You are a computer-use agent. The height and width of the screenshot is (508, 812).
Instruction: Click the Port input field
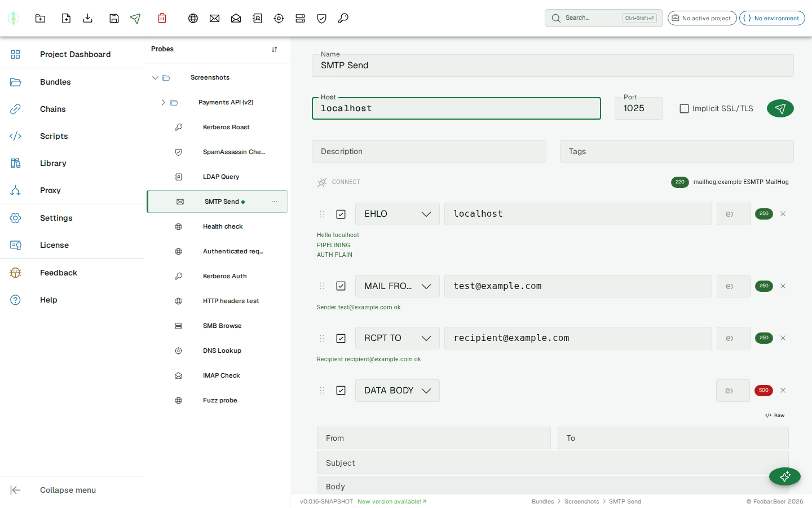click(x=639, y=108)
